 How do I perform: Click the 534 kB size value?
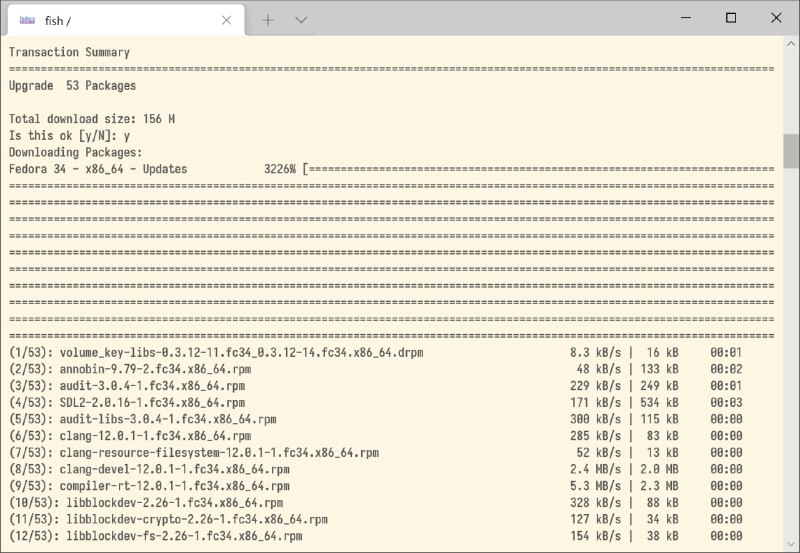(659, 403)
